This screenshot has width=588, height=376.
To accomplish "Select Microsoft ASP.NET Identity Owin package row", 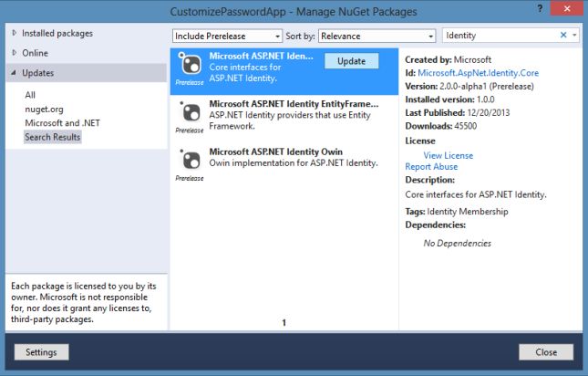I will (x=284, y=164).
